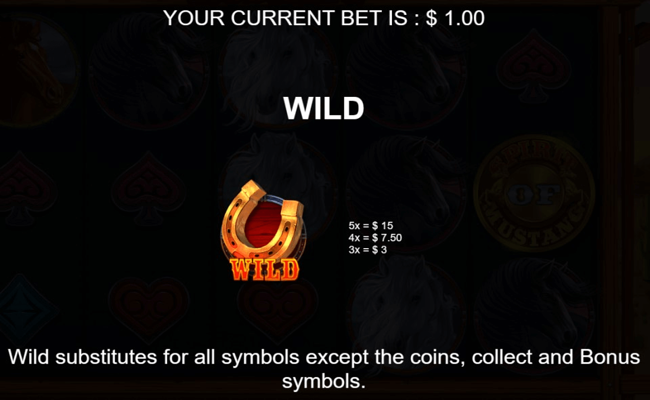Image resolution: width=650 pixels, height=400 pixels.
Task: Click the dimmed horse symbol behind the payout values
Action: coord(406,193)
